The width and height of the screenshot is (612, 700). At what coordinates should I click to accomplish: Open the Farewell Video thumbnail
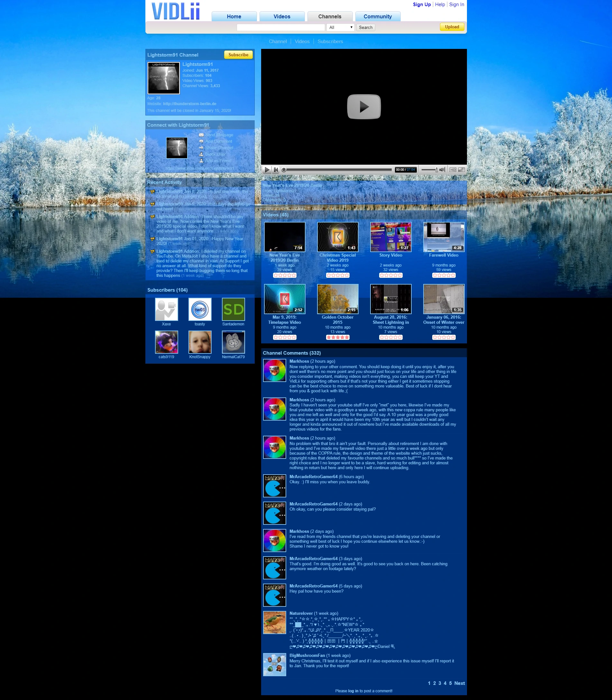tap(443, 237)
